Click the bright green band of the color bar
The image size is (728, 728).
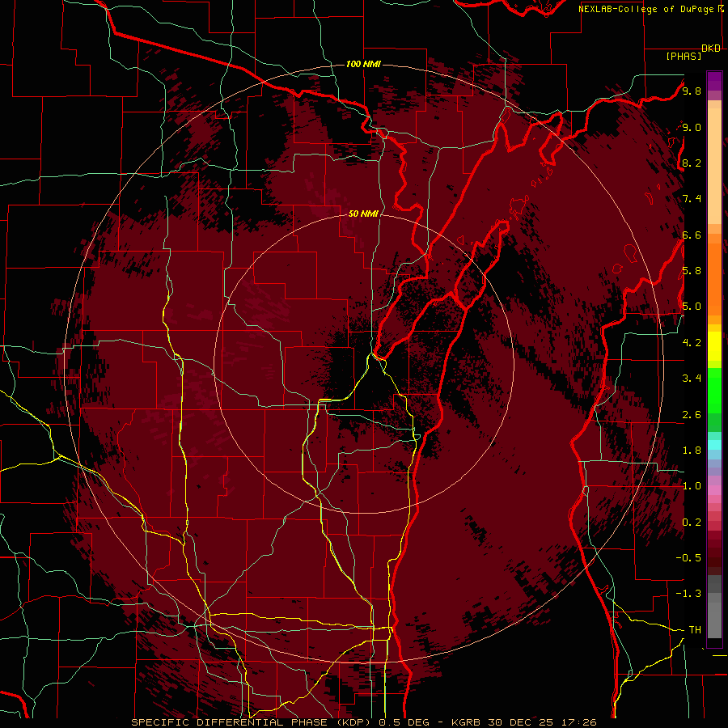tap(714, 390)
